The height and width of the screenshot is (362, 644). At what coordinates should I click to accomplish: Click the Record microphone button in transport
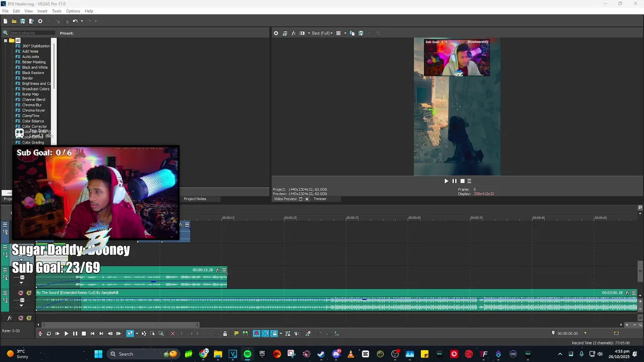click(40, 333)
